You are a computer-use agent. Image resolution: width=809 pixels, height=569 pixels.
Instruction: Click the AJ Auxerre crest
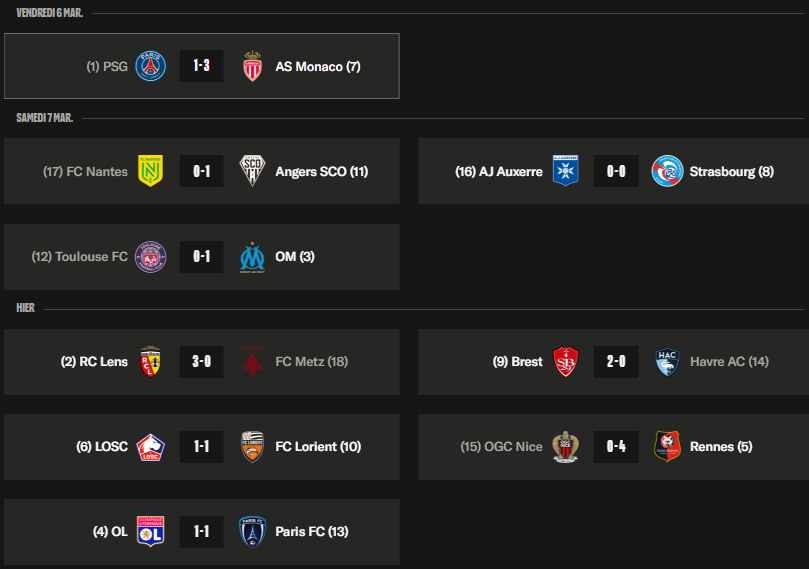566,171
